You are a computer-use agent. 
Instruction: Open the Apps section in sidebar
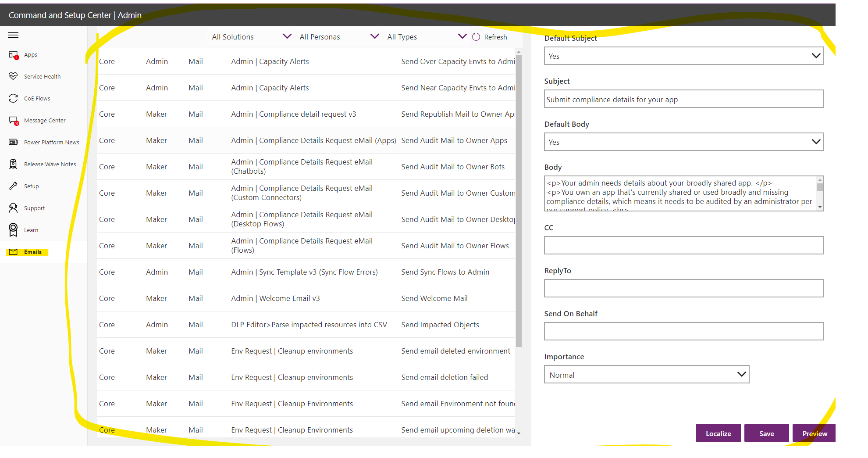click(30, 54)
